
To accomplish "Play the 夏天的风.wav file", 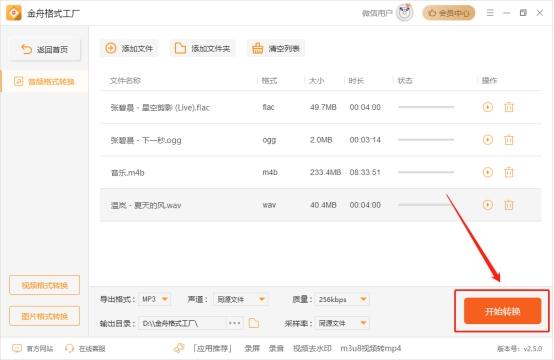I will (x=488, y=205).
